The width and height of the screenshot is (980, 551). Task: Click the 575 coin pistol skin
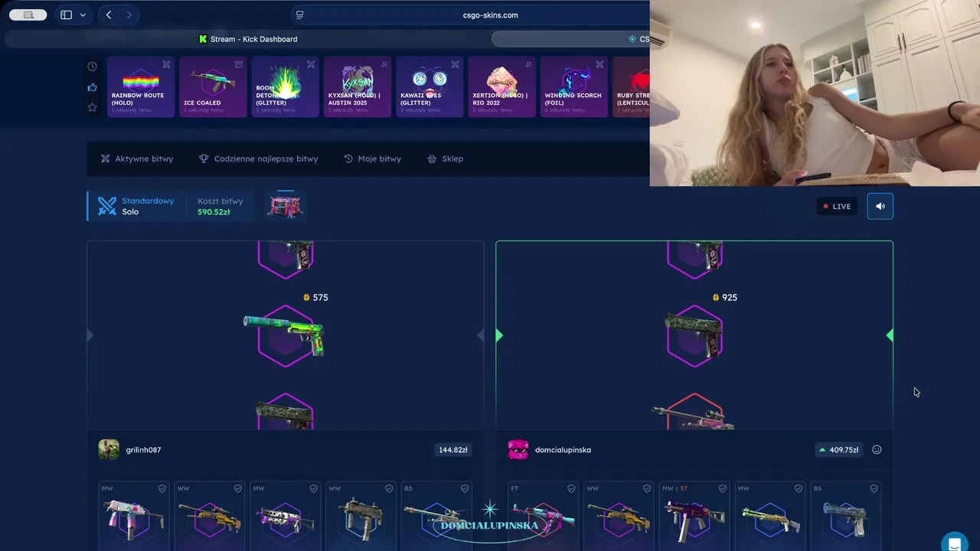[x=285, y=336]
